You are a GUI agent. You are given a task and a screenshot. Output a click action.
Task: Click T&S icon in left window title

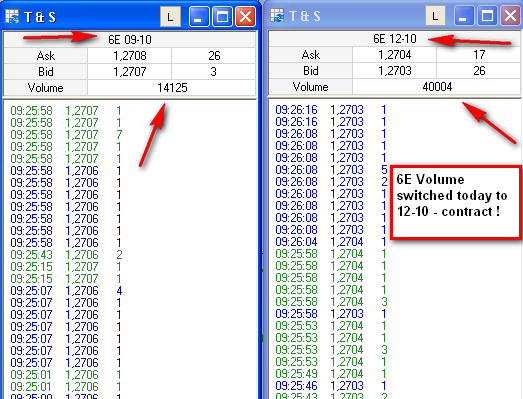tap(12, 16)
